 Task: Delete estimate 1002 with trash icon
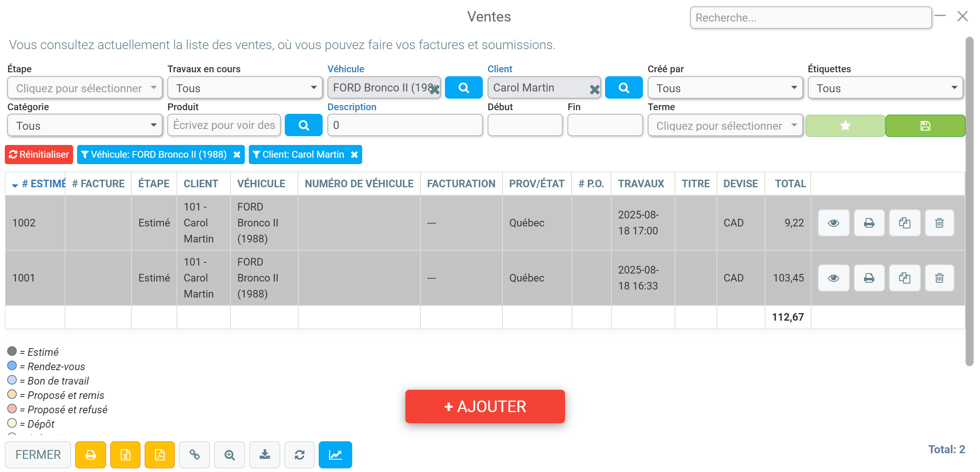point(939,223)
